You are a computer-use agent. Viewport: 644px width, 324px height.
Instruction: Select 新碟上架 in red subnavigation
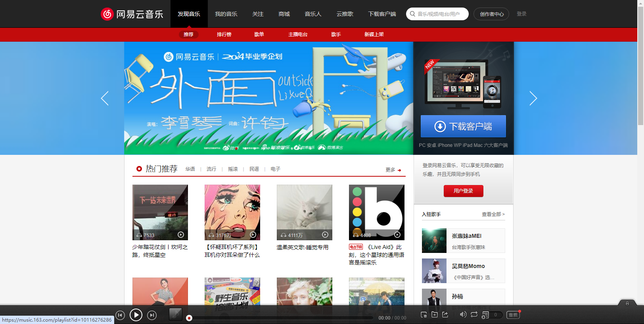pos(374,35)
